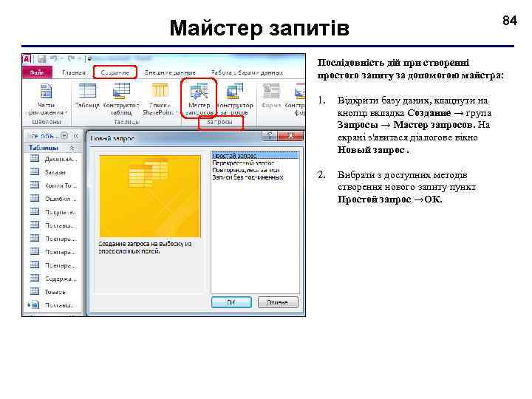Image resolution: width=532 pixels, height=399 pixels.
Task: Click the Undo arrow in quick access toolbar
Action: [x=54, y=58]
